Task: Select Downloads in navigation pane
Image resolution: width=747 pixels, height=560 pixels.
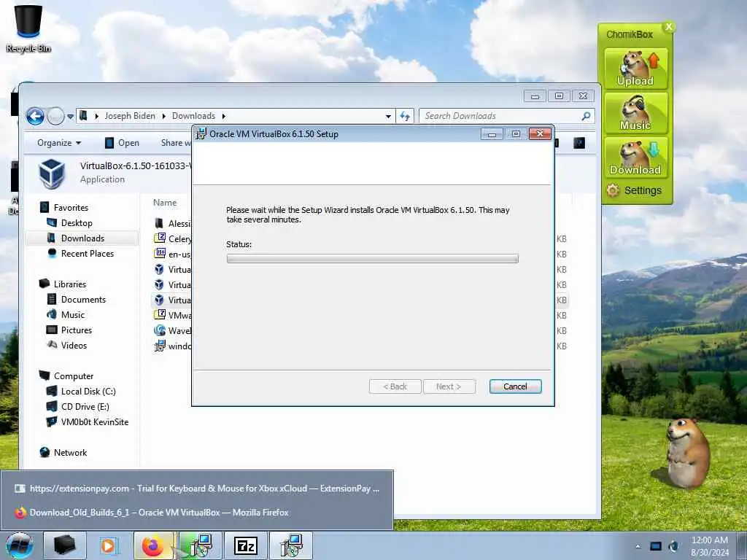Action: (x=82, y=238)
